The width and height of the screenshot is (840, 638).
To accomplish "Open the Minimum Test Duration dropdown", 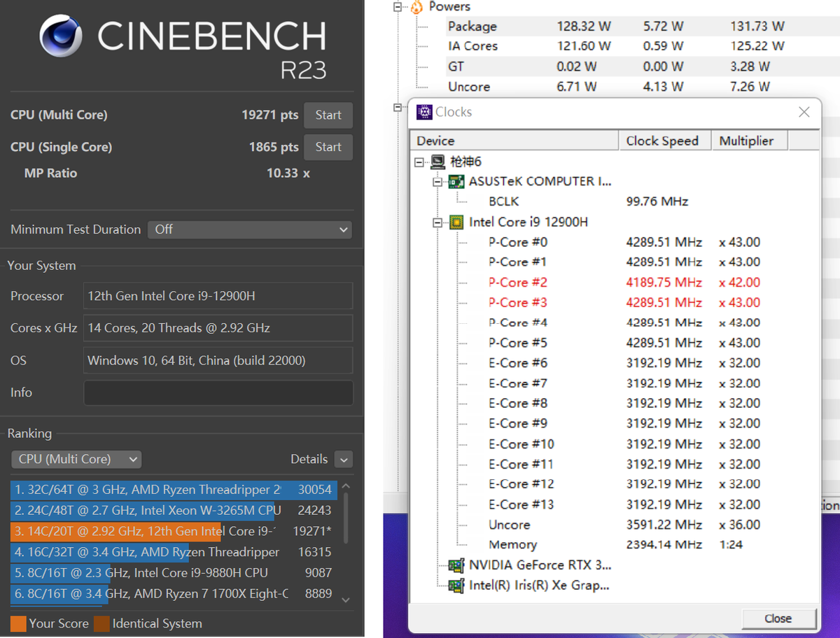I will click(250, 229).
